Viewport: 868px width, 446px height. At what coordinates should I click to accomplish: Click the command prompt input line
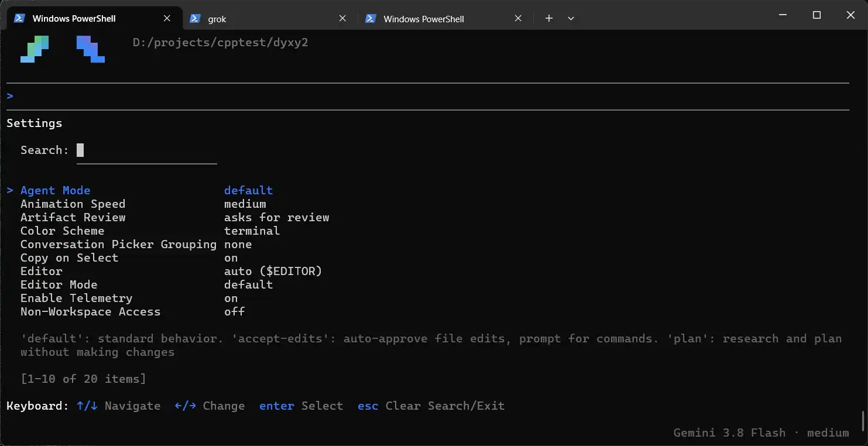(x=428, y=96)
